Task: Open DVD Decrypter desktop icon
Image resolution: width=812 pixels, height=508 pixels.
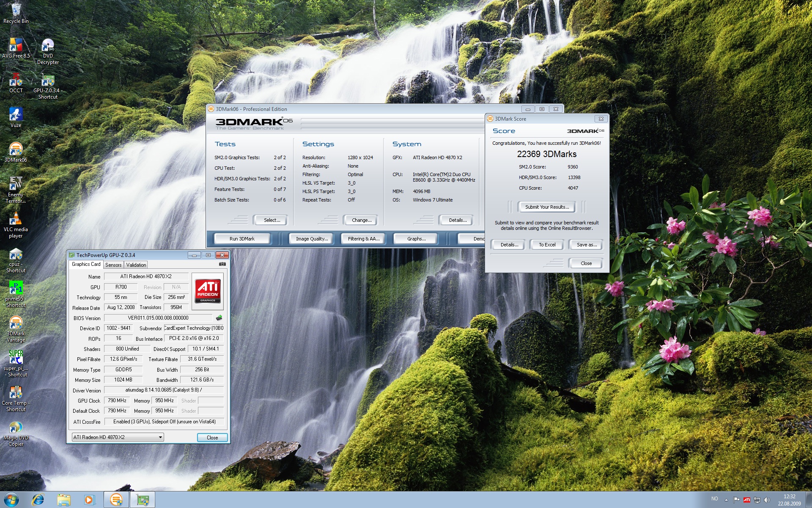Action: 48,51
